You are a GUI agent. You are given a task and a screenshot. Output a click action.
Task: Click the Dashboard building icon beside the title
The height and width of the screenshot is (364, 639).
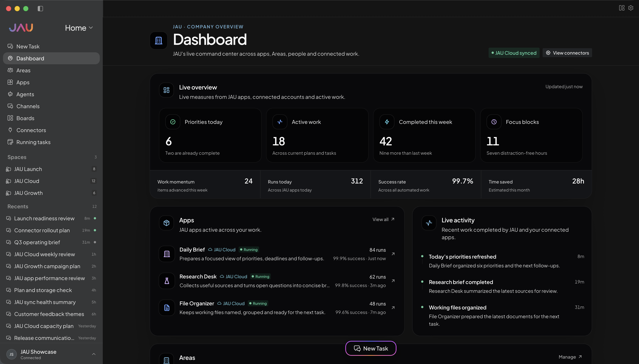pos(158,41)
